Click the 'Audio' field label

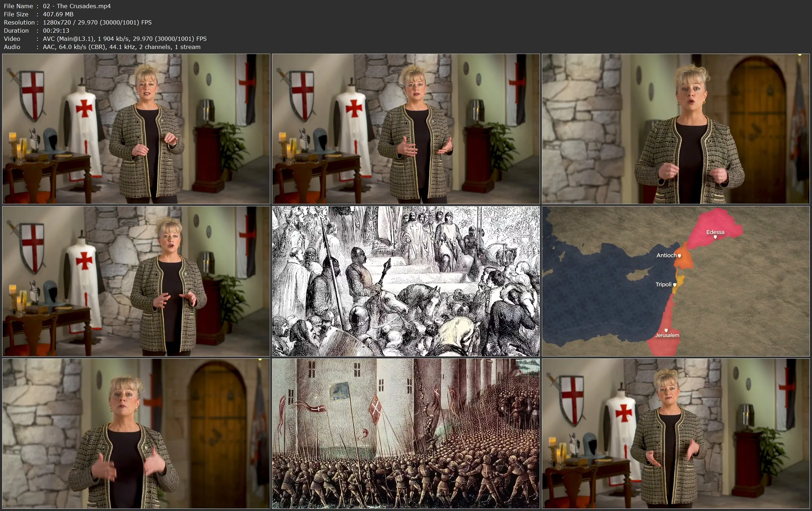click(12, 47)
